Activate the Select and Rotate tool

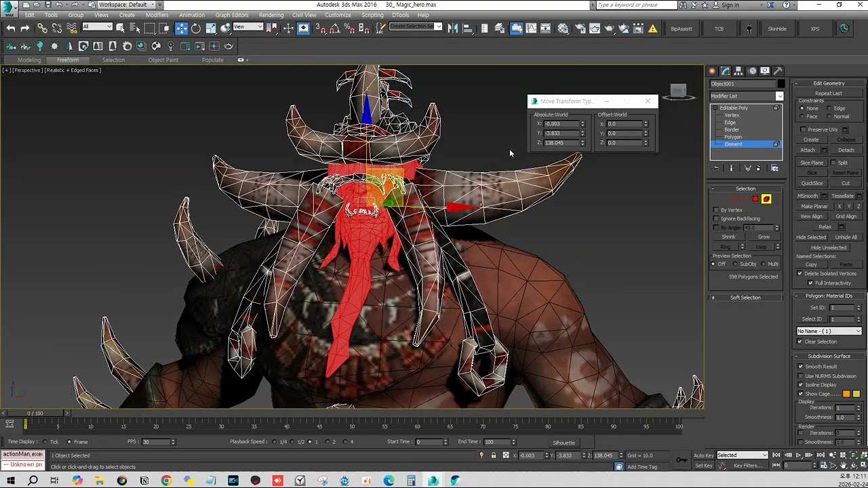(196, 28)
